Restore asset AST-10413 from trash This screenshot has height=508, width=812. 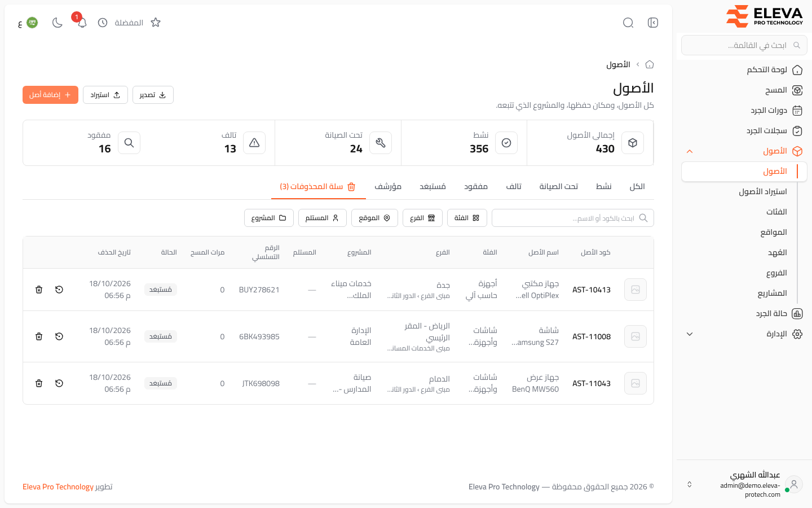59,290
